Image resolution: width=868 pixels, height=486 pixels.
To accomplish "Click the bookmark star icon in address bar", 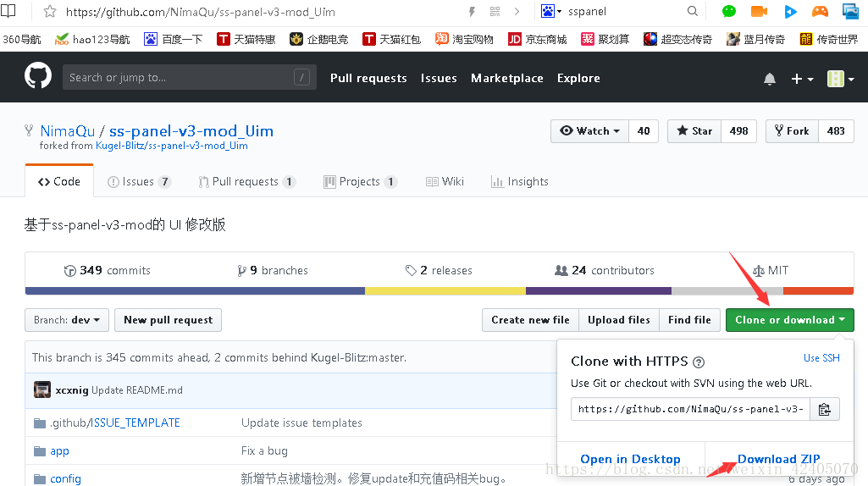I will (x=50, y=12).
